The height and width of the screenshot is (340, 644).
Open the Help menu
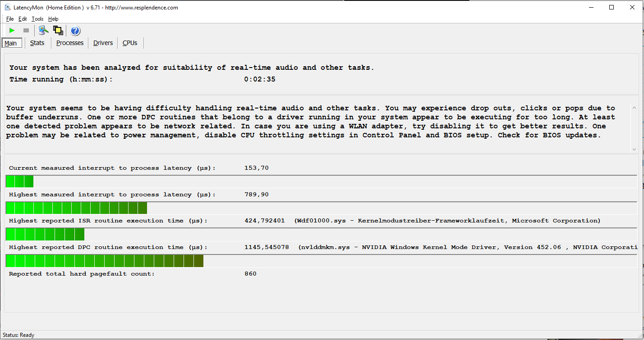[x=53, y=19]
